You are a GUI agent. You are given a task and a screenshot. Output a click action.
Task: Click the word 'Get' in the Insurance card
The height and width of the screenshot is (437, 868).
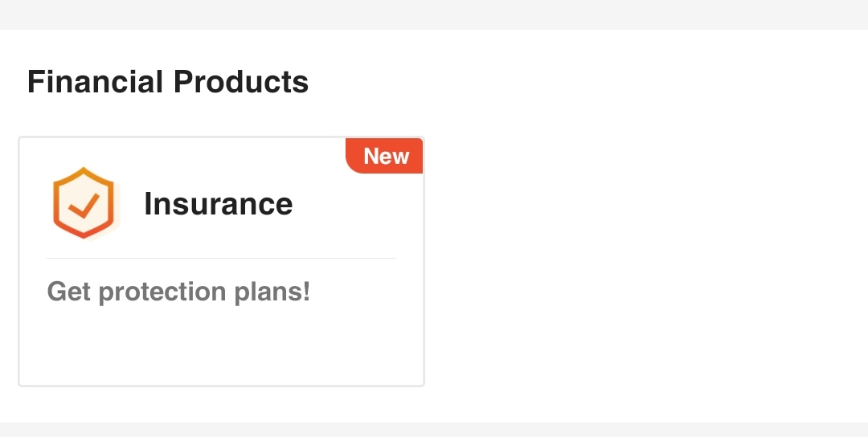click(69, 292)
